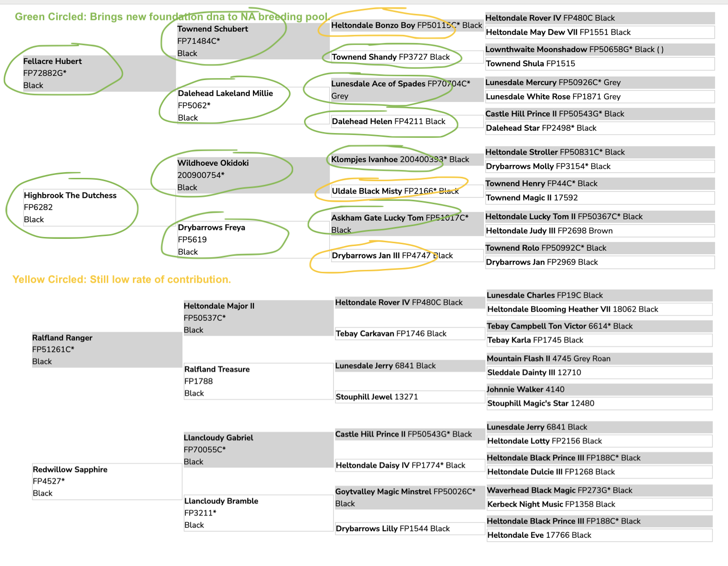Screen dimensions: 728x566
Task: Click the Yellow Circled legend heading
Action: pos(121,280)
